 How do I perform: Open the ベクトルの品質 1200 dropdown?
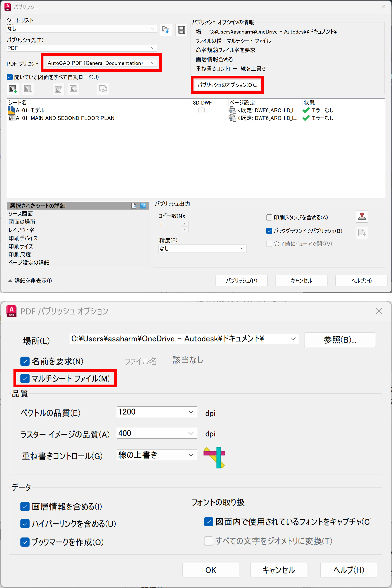[x=157, y=412]
